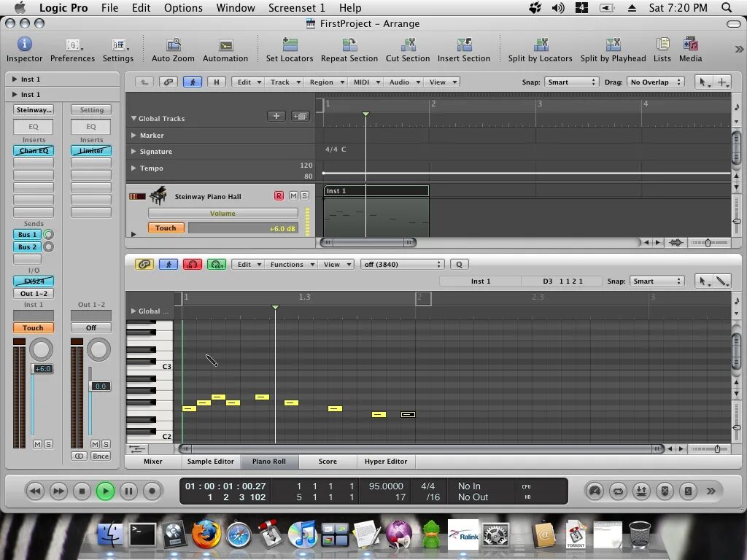Open the arrange Snap Smart dropdown

point(570,82)
